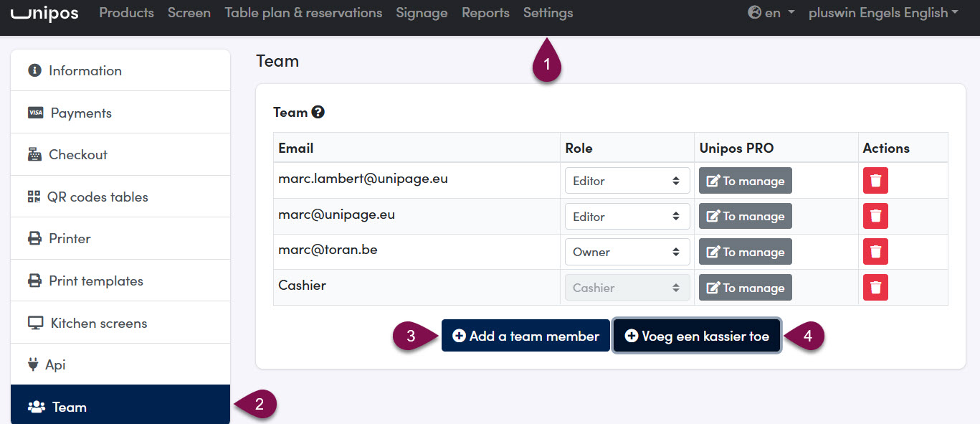Click the email marc.lambert@unipage.eu
The height and width of the screenshot is (424, 980).
(363, 179)
